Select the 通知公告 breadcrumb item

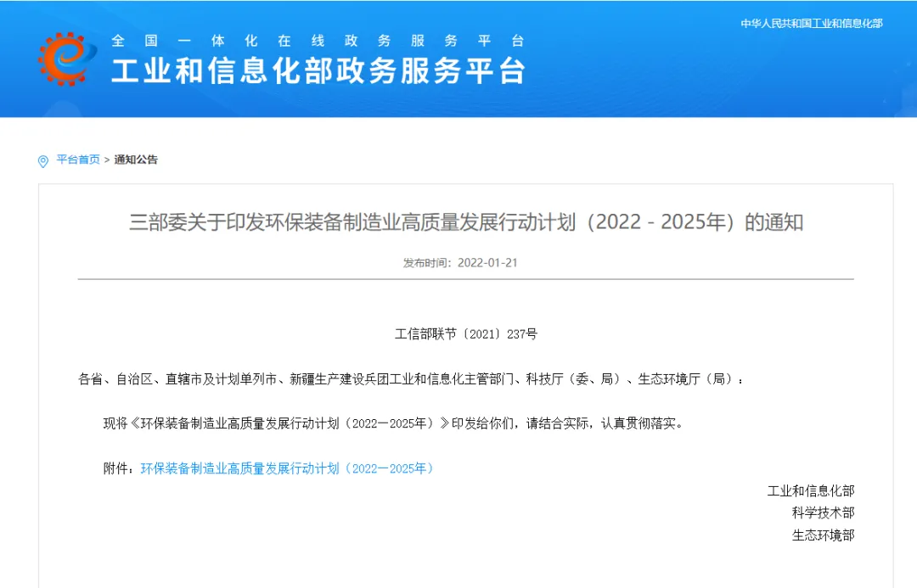point(136,160)
